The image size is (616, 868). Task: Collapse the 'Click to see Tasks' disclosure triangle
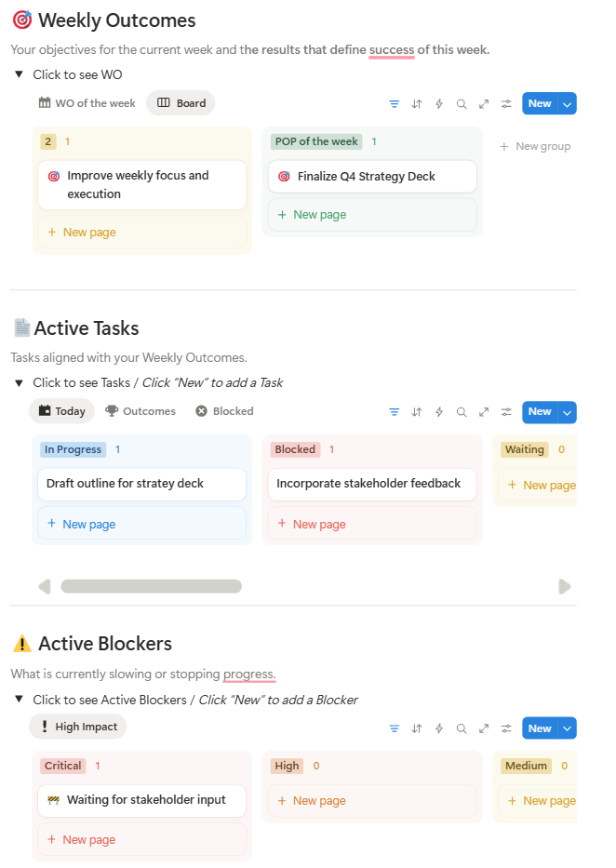click(x=20, y=382)
